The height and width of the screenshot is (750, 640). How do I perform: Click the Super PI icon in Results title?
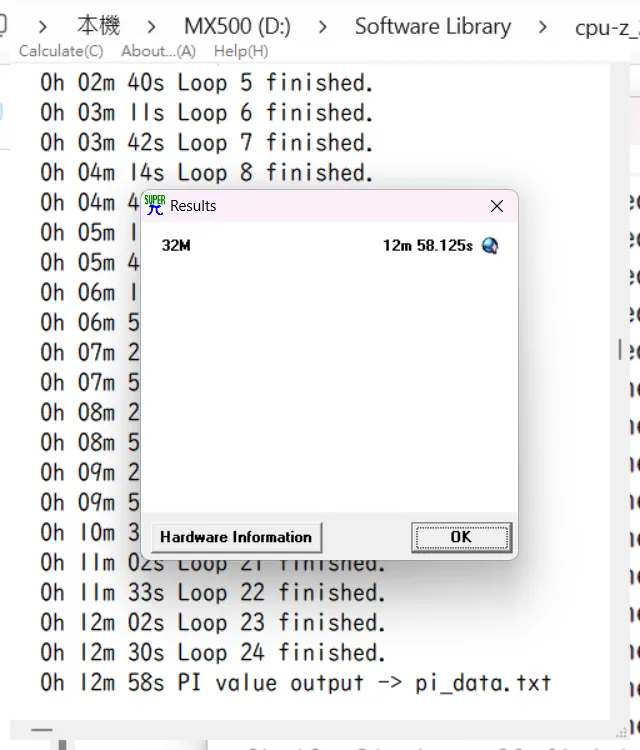coord(154,205)
